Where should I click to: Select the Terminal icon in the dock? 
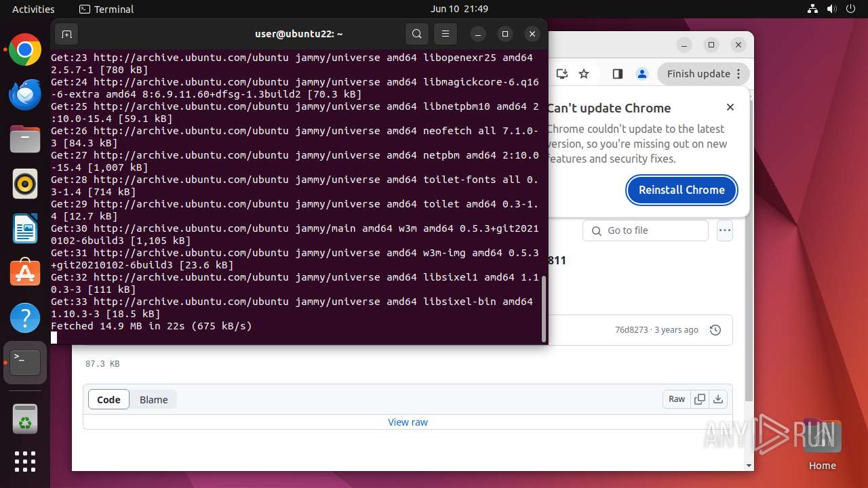(25, 363)
